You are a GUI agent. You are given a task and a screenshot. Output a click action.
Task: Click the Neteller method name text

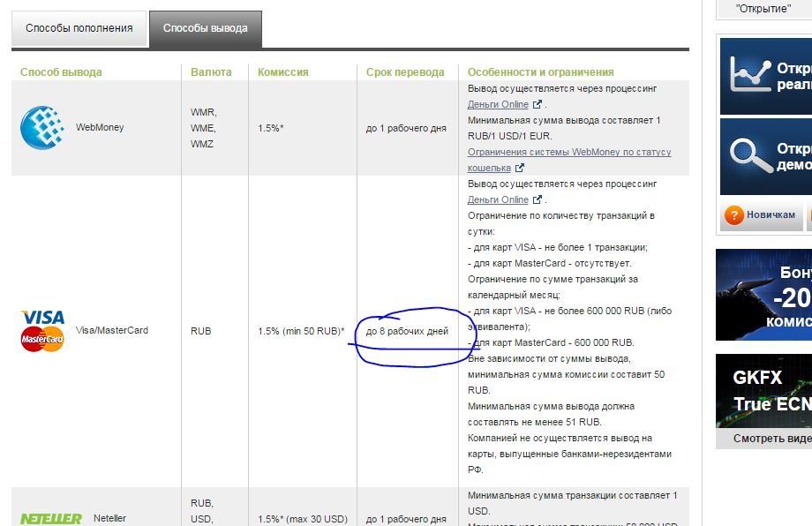point(109,518)
